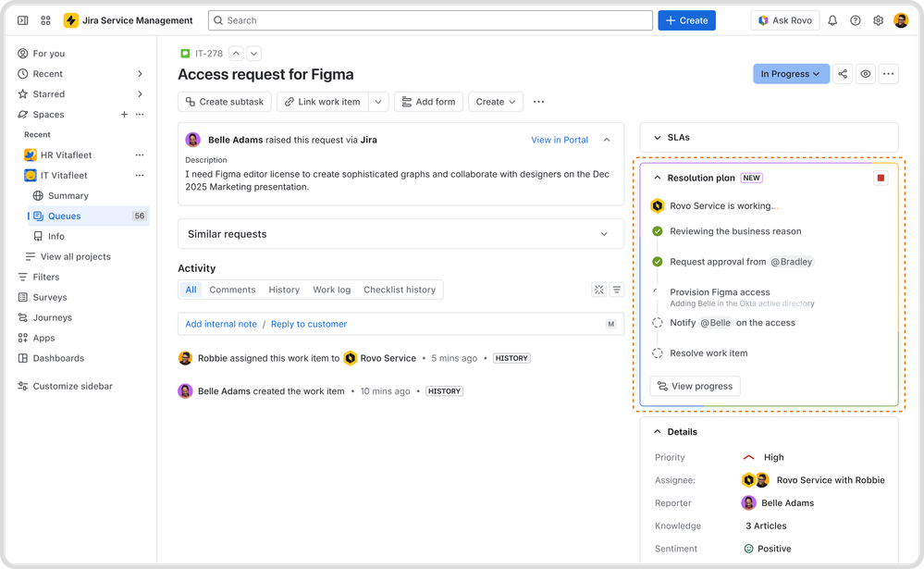This screenshot has width=924, height=569.
Task: Open more options for IT Vitafleet
Action: click(140, 175)
